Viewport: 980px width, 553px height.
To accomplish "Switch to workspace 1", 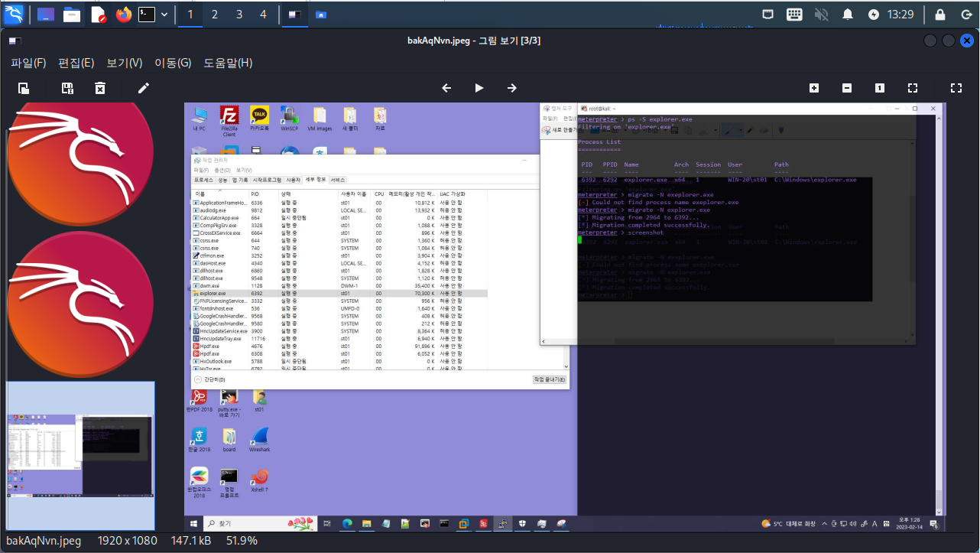I will point(190,15).
